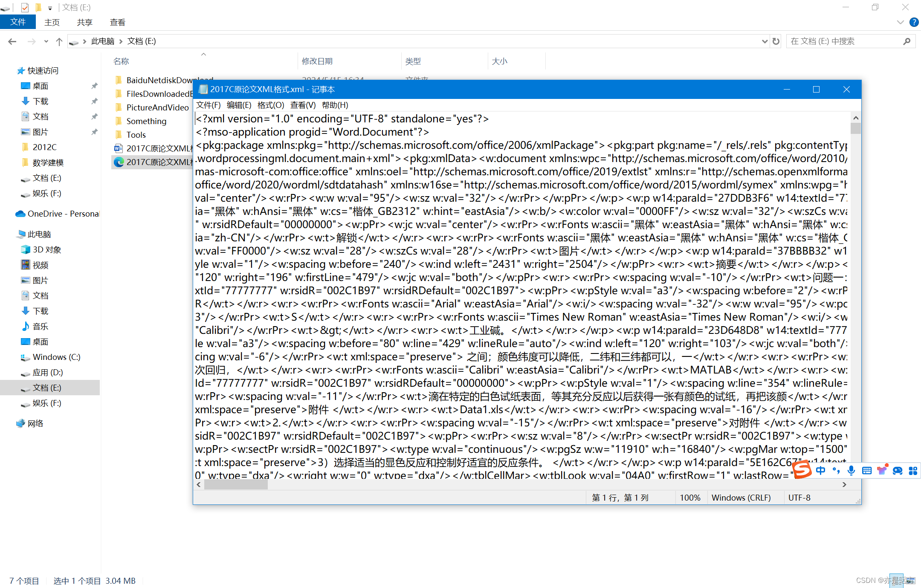Open recent locations dropdown arrow
Screen dimensions: 921x588
point(46,41)
